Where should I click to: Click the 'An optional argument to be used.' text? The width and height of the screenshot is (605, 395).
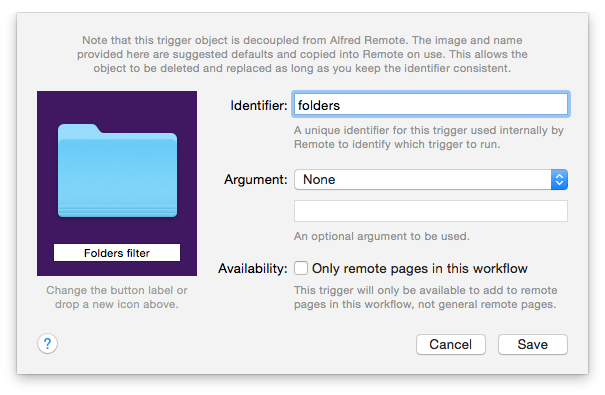click(x=382, y=236)
